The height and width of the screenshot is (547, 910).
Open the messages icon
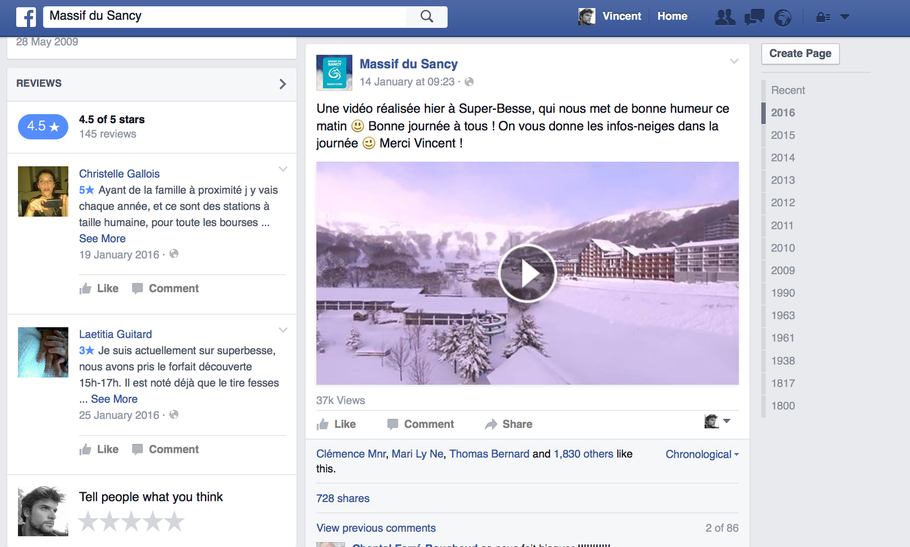click(x=754, y=17)
